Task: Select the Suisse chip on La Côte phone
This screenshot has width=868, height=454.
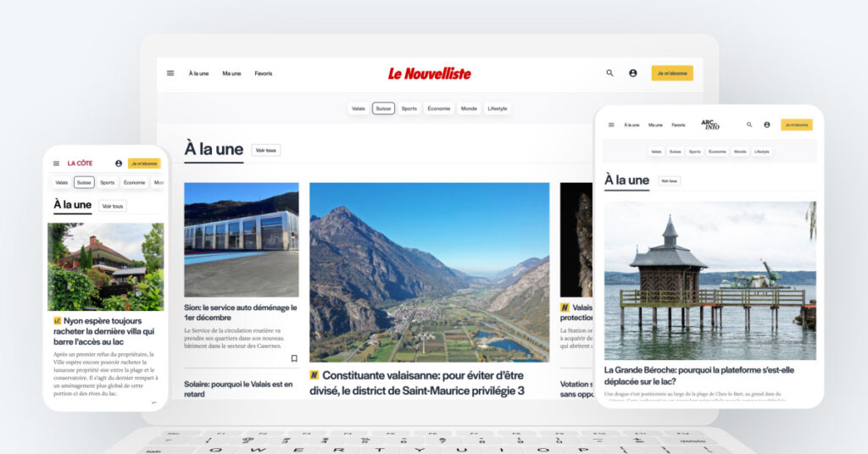Action: [84, 182]
